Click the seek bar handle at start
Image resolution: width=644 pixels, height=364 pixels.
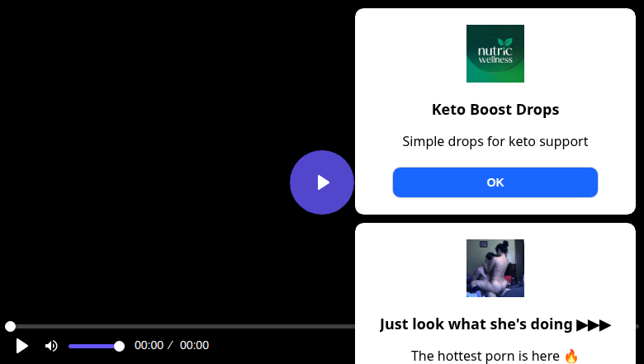pyautogui.click(x=10, y=327)
